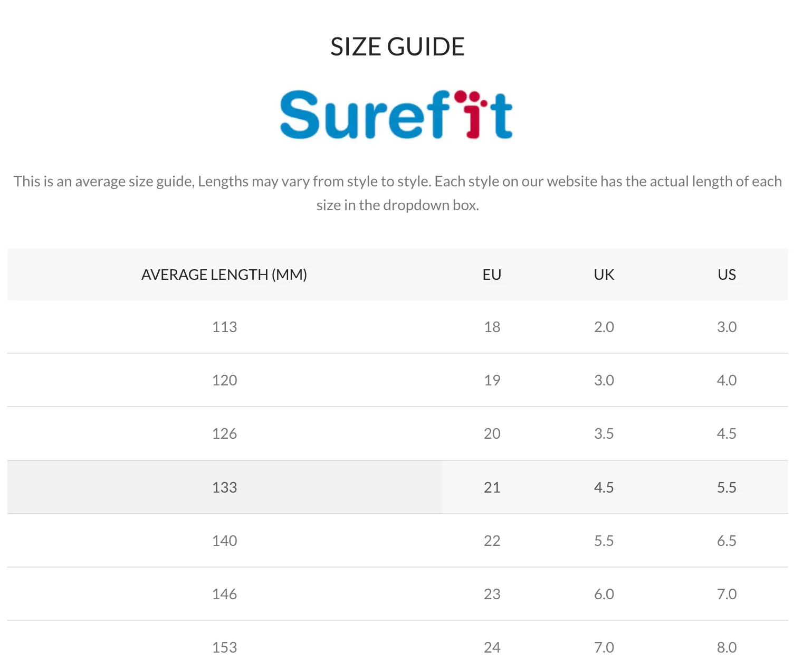Click the 120 length row value
The image size is (812, 670).
[224, 380]
